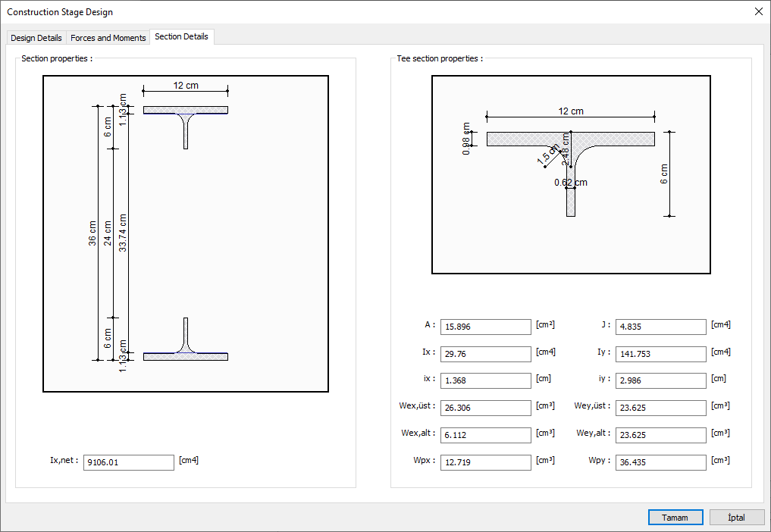Select the Section Details tab
Screen dimensions: 771x532
[181, 36]
